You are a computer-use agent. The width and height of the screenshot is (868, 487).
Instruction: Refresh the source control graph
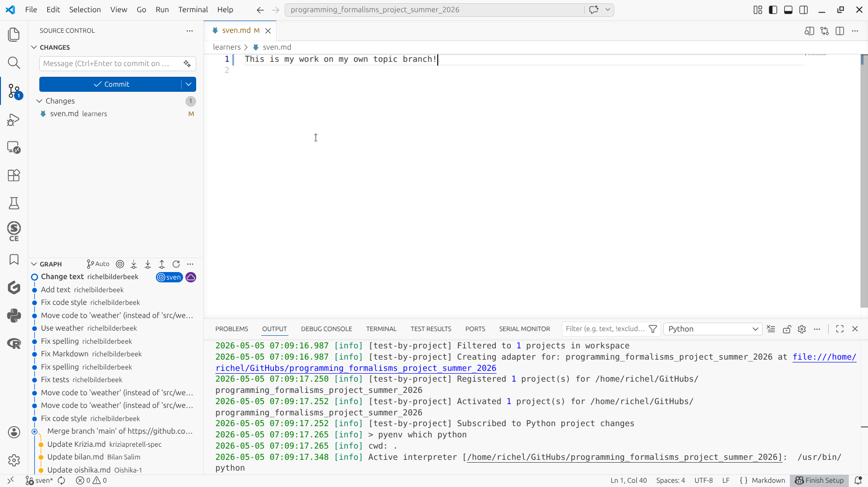[x=176, y=264]
